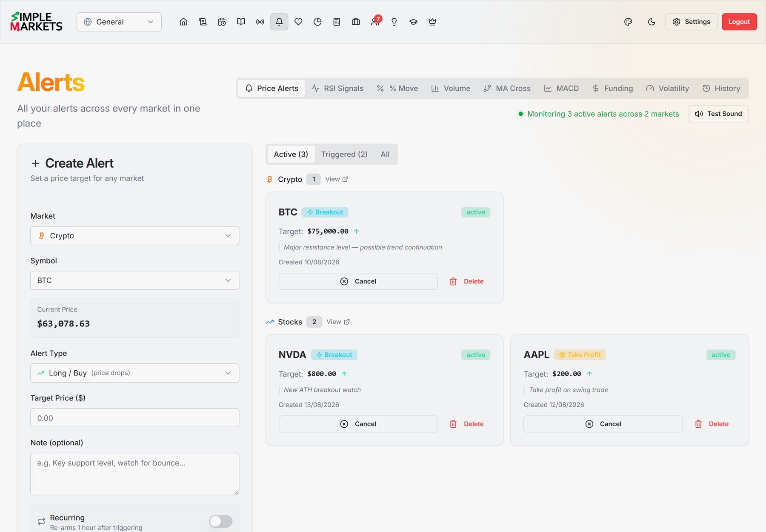Open the Market dropdown showing Crypto
The height and width of the screenshot is (532, 766).
[x=135, y=236]
